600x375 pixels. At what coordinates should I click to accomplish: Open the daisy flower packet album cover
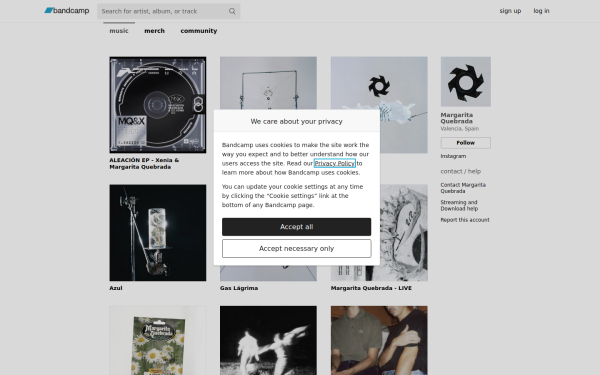(x=158, y=340)
